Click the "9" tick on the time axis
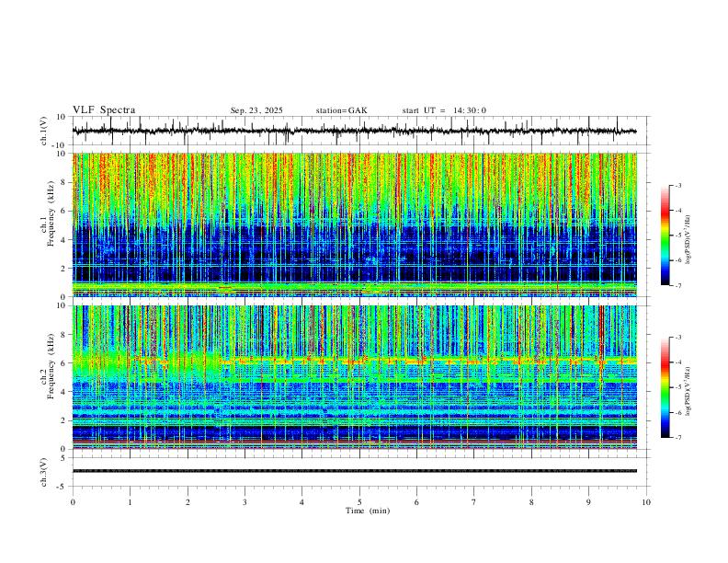This screenshot has height=563, width=728. [588, 502]
